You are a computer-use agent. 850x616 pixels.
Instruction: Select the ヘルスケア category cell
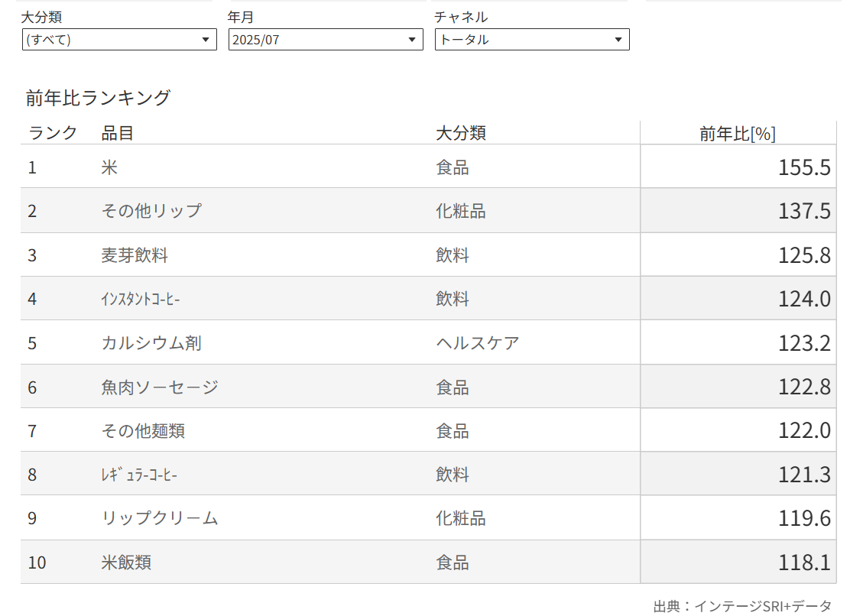pyautogui.click(x=478, y=343)
